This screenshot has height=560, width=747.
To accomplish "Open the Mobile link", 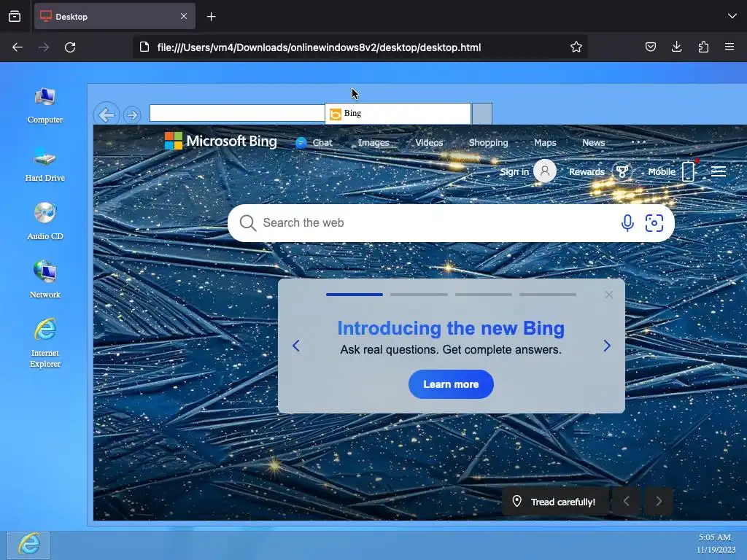I will pos(661,171).
